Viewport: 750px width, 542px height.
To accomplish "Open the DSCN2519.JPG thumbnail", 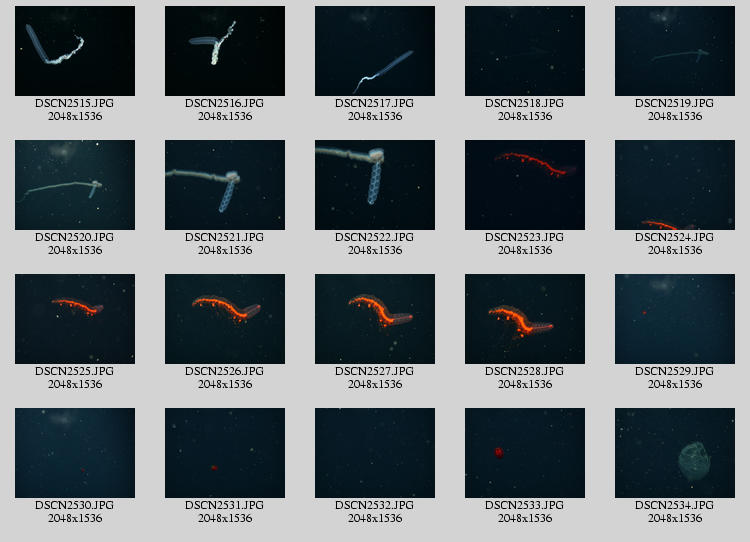I will 674,51.
